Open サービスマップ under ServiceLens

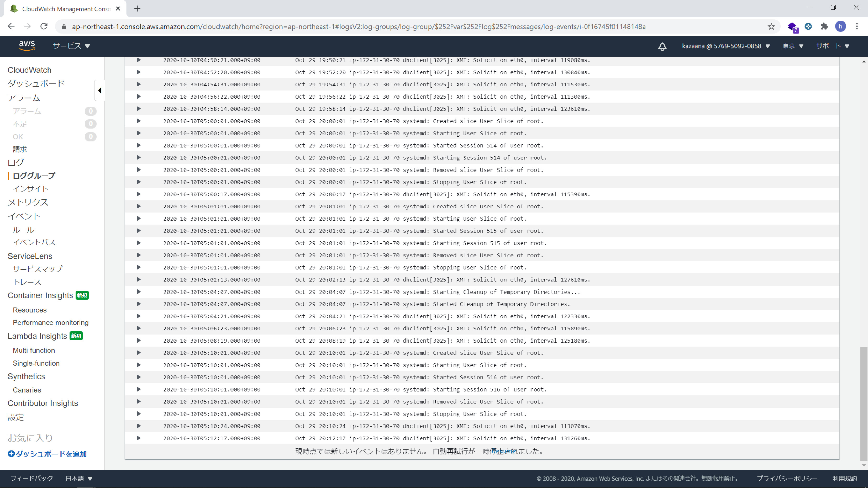click(x=37, y=269)
